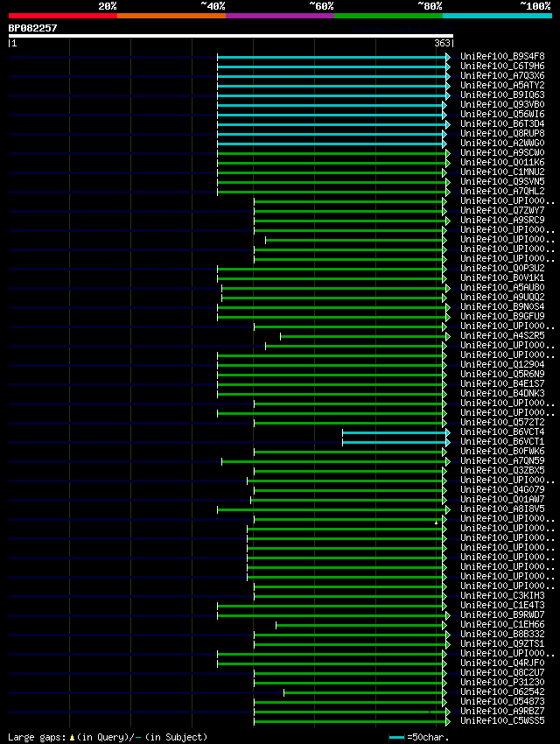Open hit UniRef100_B9S4F8
560x744 pixels.
(502, 57)
